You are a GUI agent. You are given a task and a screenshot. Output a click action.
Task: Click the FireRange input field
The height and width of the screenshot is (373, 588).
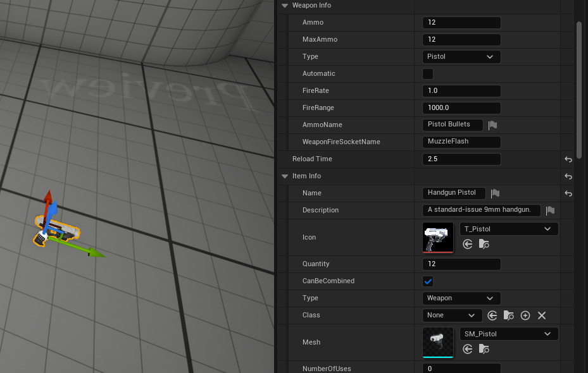461,108
